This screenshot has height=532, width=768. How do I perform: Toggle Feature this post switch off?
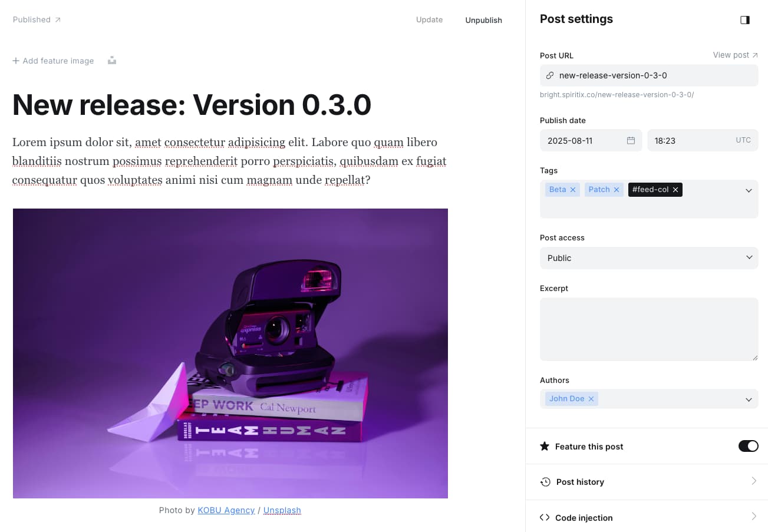click(x=748, y=446)
